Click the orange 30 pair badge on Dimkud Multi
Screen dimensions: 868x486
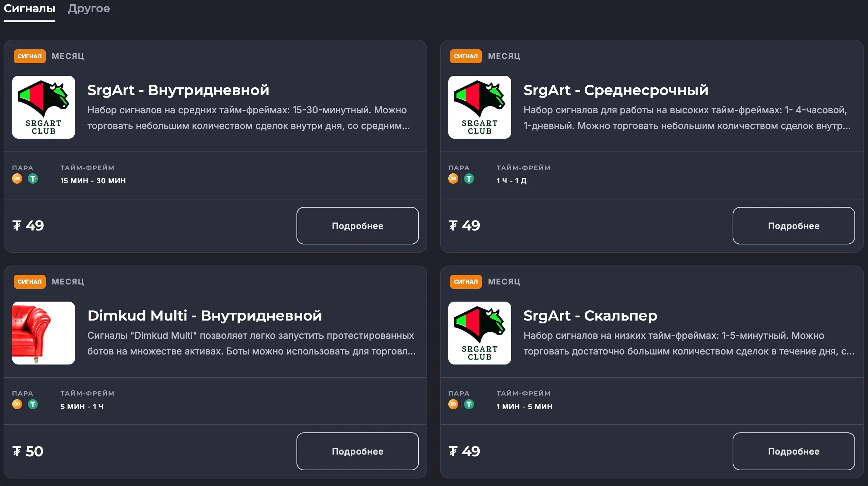pyautogui.click(x=17, y=404)
